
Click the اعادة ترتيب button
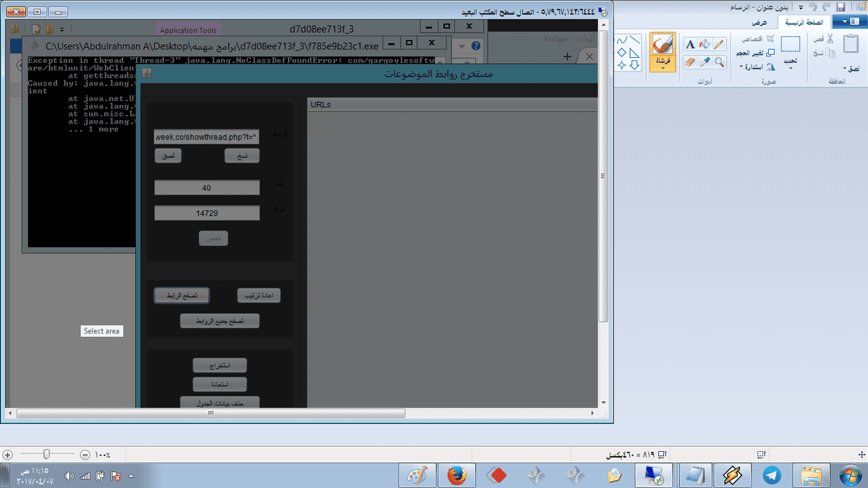click(x=259, y=296)
